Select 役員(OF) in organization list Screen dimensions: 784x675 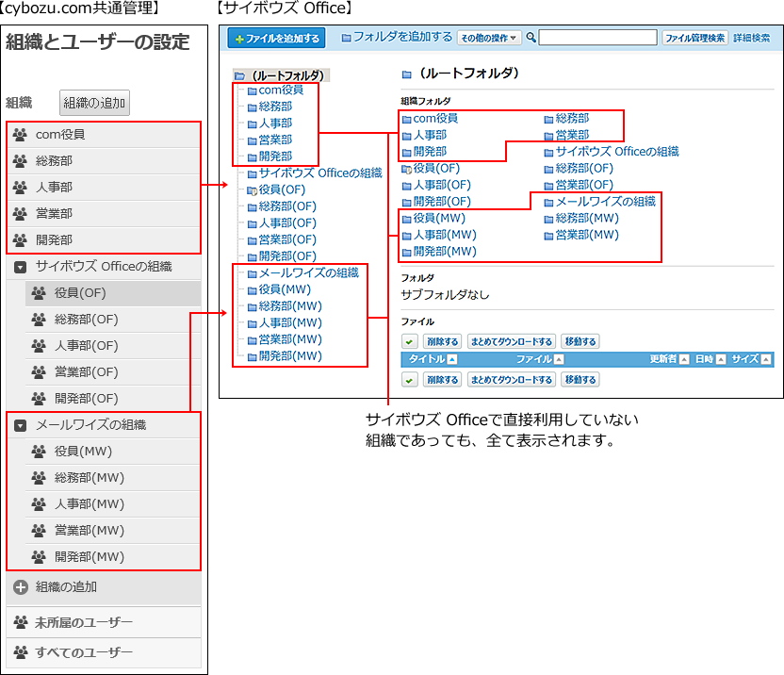tap(113, 293)
